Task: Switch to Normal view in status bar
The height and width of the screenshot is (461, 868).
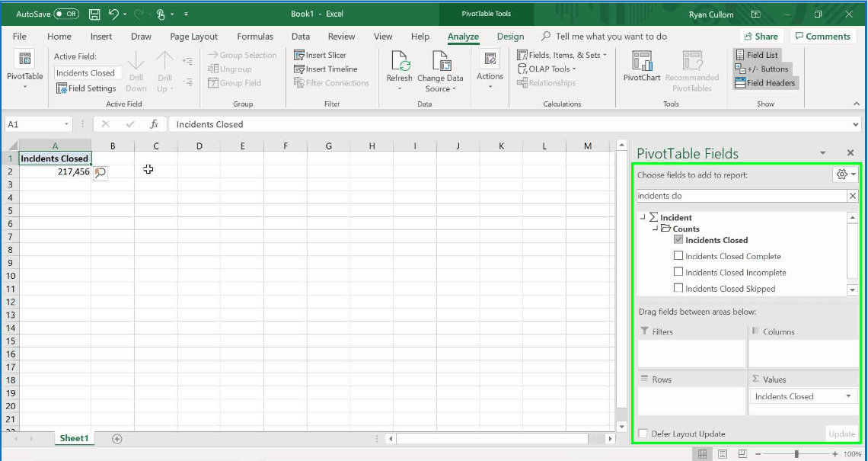Action: click(x=702, y=454)
